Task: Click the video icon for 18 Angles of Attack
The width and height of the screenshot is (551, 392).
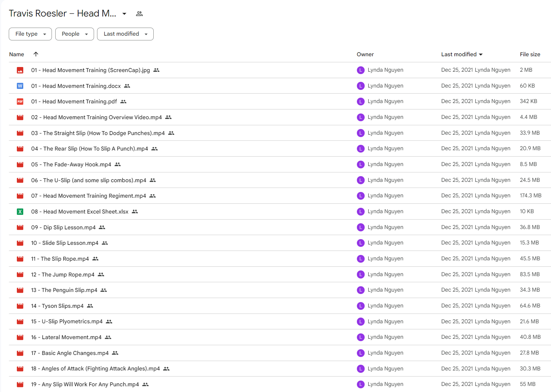Action: click(20, 369)
